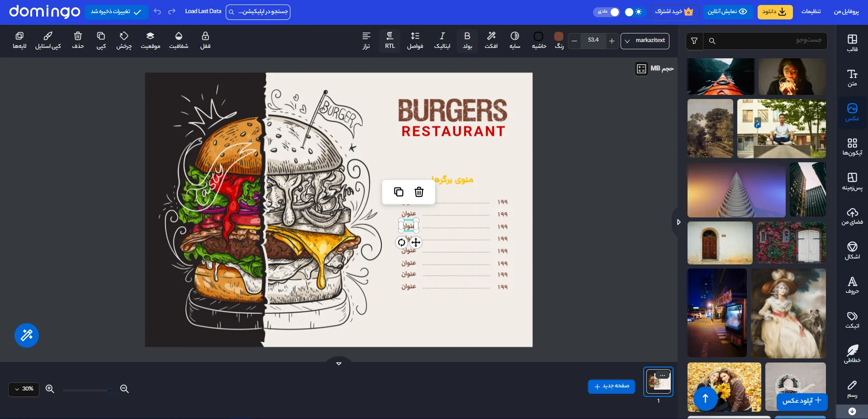This screenshot has width=868, height=419.
Task: Toggle the normal (عادی) mode switch
Action: (606, 12)
